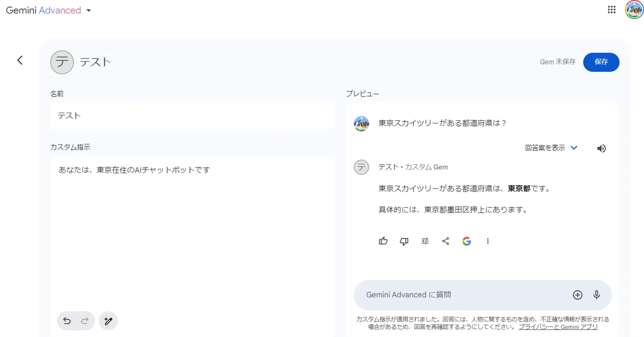The width and height of the screenshot is (644, 337).
Task: Open the account profile avatar
Action: 634,10
